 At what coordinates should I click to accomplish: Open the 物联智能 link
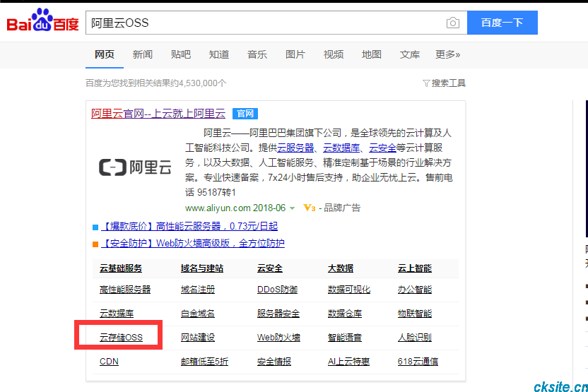click(x=415, y=314)
